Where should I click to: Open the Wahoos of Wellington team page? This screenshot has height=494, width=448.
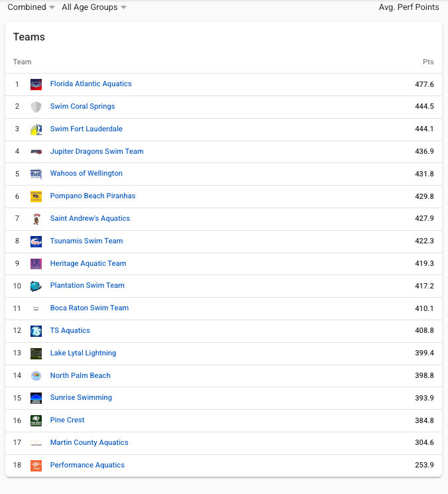point(86,174)
